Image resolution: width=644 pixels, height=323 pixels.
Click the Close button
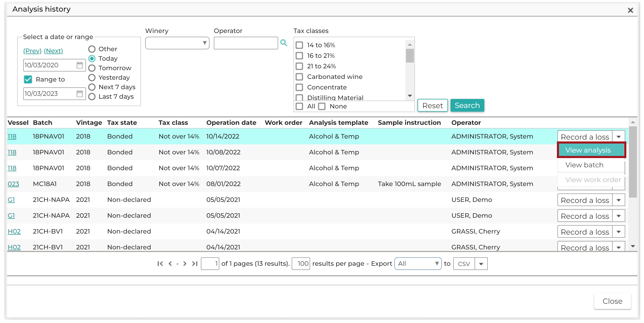[612, 301]
